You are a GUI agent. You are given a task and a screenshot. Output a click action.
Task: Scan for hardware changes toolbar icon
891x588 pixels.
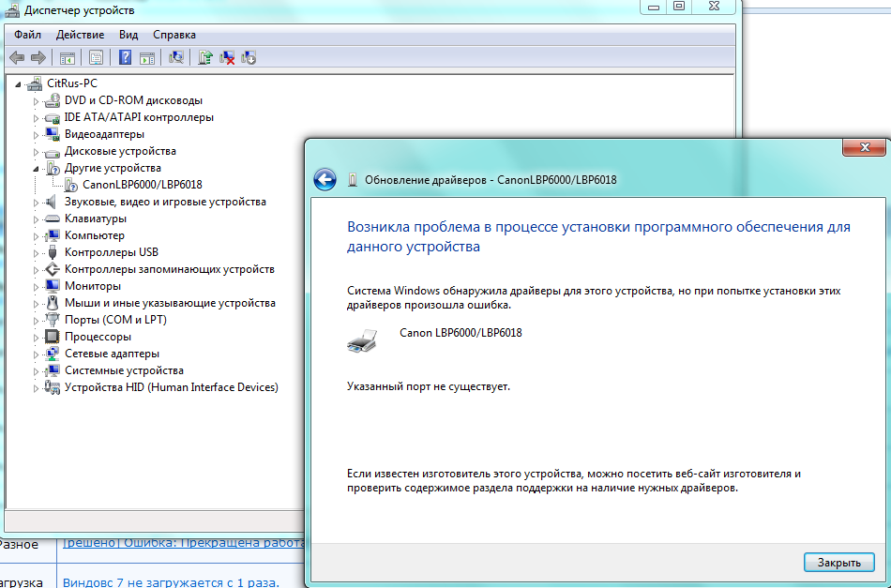click(x=176, y=57)
